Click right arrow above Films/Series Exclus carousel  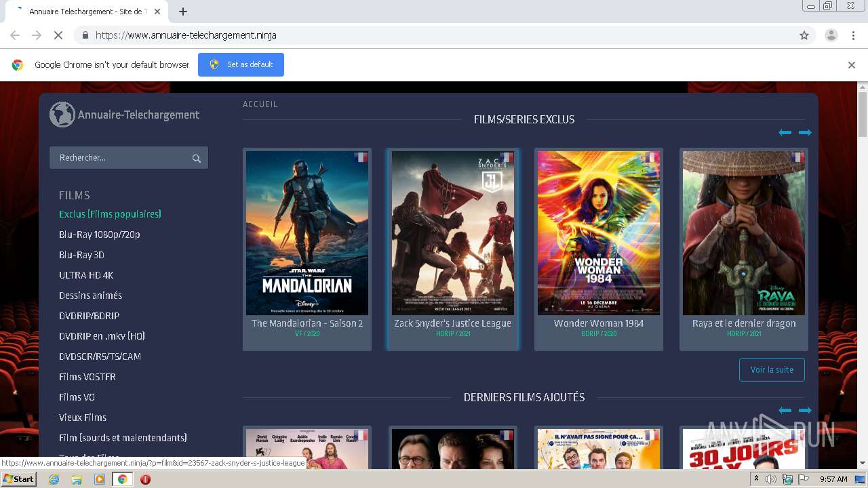(x=805, y=132)
